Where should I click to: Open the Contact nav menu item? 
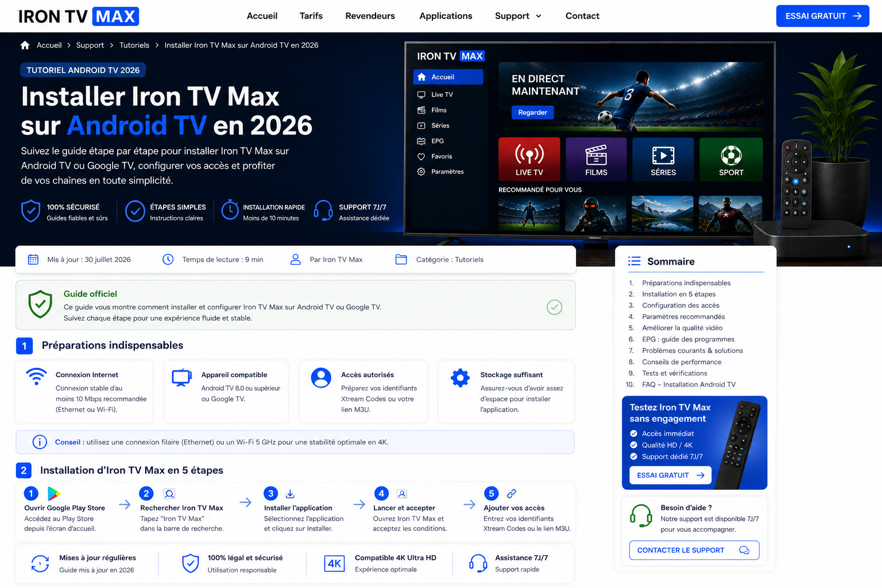(582, 16)
